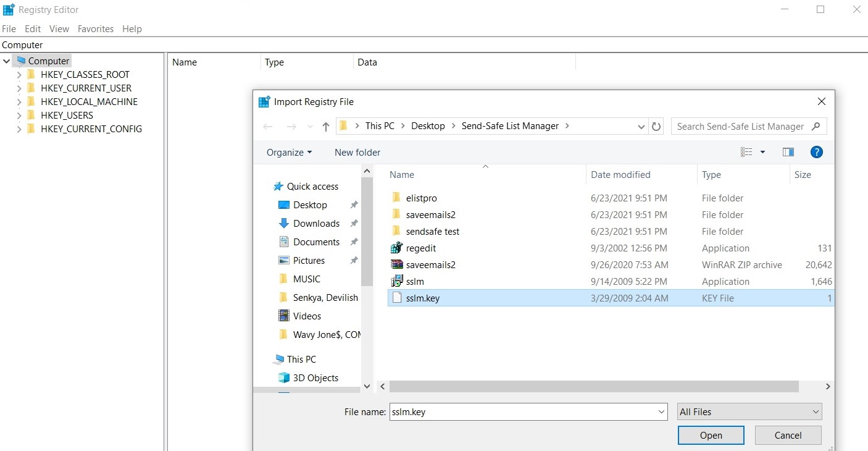Open the File name history dropdown arrow
Viewport: 868px width, 451px height.
click(662, 411)
